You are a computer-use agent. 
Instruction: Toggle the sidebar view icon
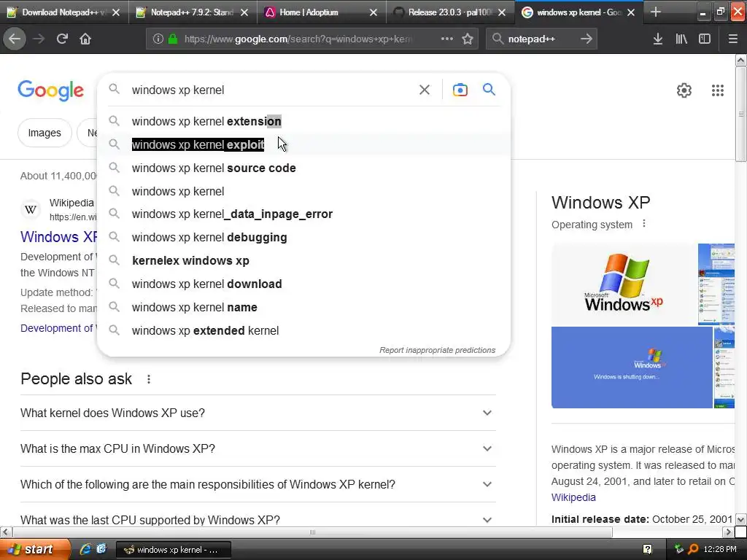point(705,39)
